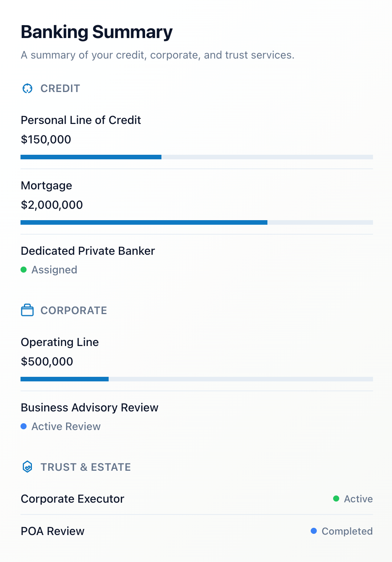
Task: Click the blue dot beside Active Review
Action: coord(24,426)
